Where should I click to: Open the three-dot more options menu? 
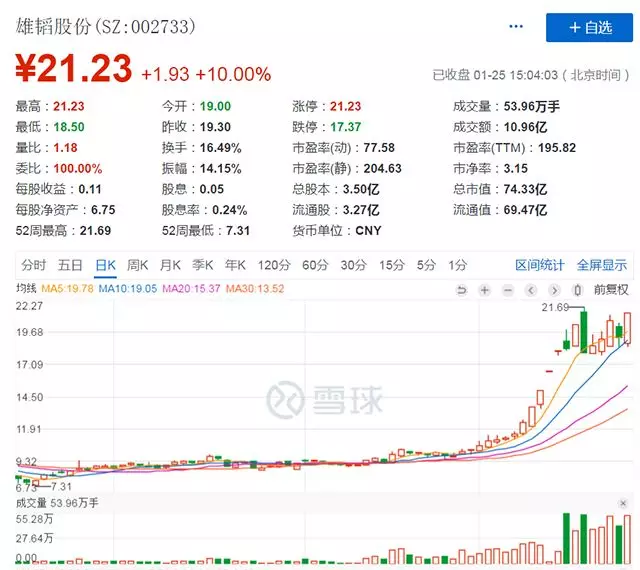pyautogui.click(x=516, y=27)
